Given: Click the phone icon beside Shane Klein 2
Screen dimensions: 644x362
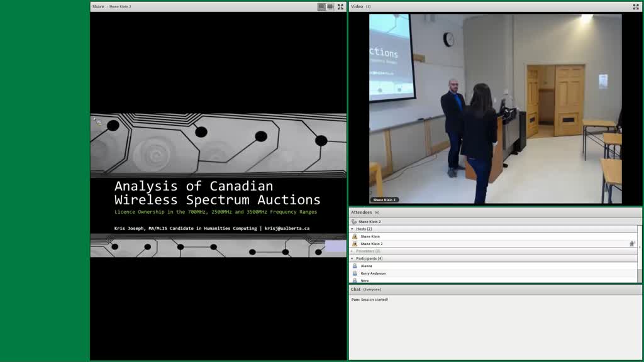Looking at the screenshot, I should click(x=354, y=222).
